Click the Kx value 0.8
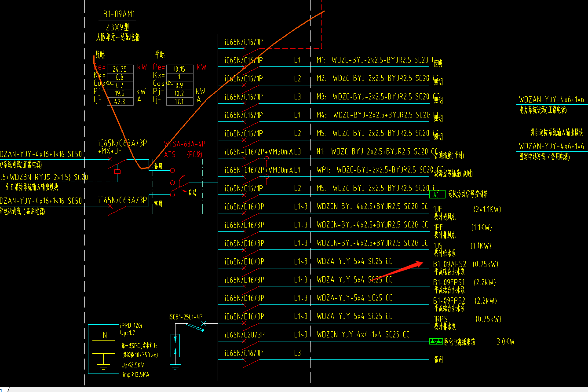Image resolution: width=588 pixels, height=392 pixels. [119, 77]
